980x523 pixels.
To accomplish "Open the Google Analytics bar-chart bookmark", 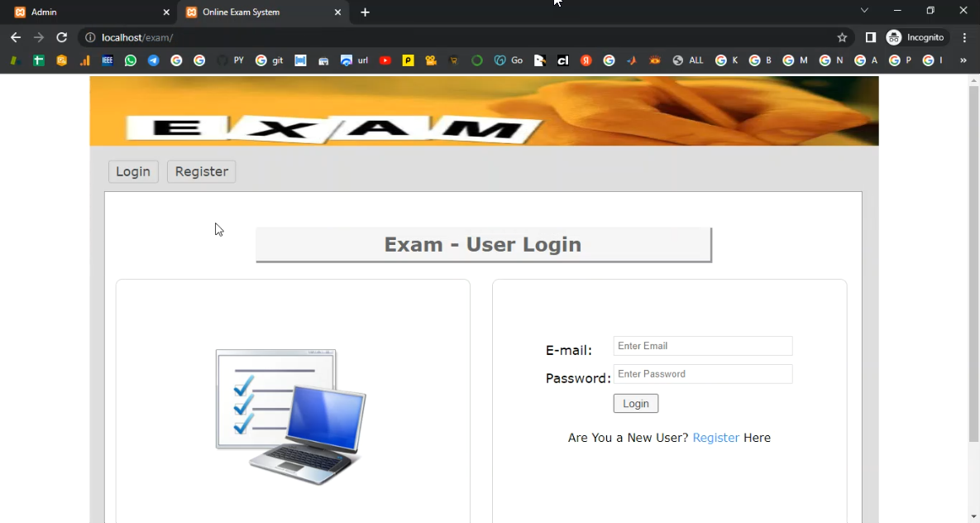I will [x=84, y=60].
